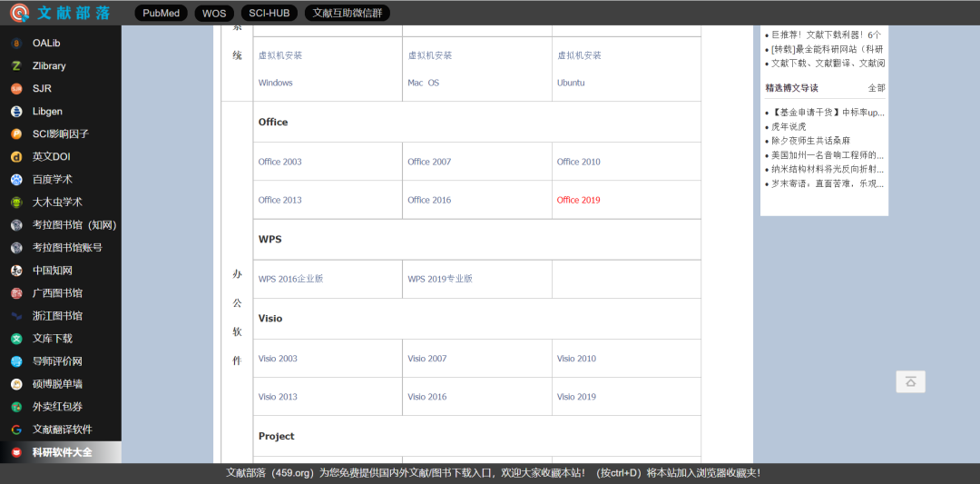The height and width of the screenshot is (484, 980).
Task: Click the 广西图书馆 sidebar icon
Action: point(17,293)
